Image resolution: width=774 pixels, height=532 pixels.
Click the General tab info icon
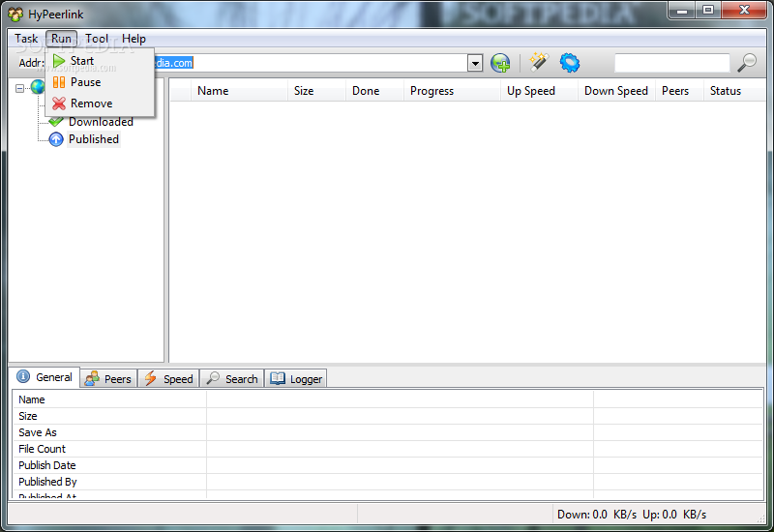pos(23,376)
